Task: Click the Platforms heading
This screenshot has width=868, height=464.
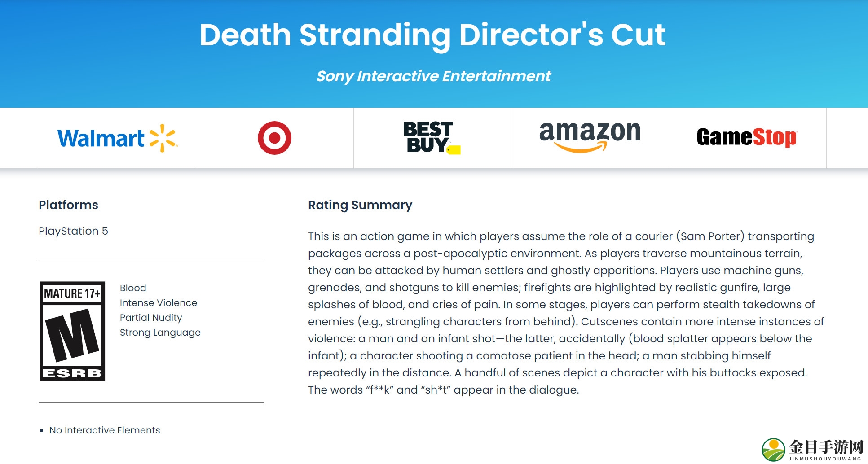Action: coord(68,205)
